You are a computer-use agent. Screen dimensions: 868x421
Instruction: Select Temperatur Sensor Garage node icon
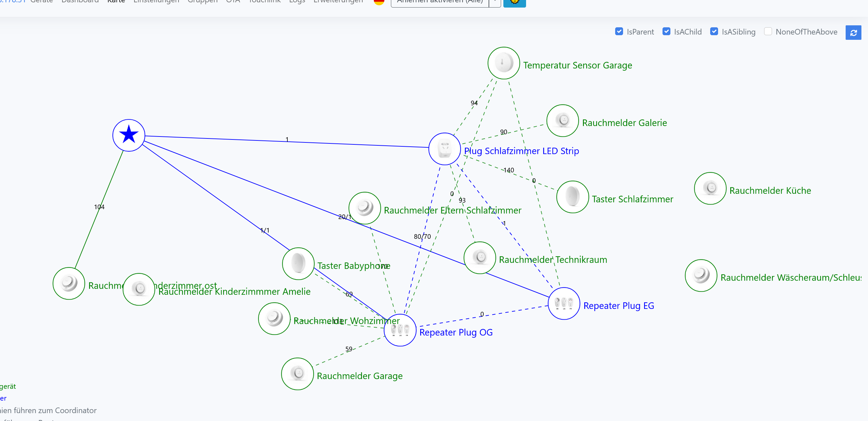tap(503, 63)
